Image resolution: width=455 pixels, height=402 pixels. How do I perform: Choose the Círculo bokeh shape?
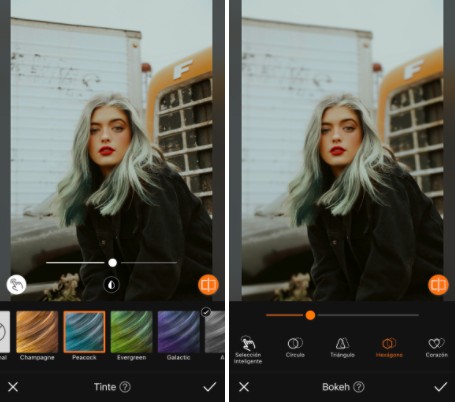pos(295,347)
